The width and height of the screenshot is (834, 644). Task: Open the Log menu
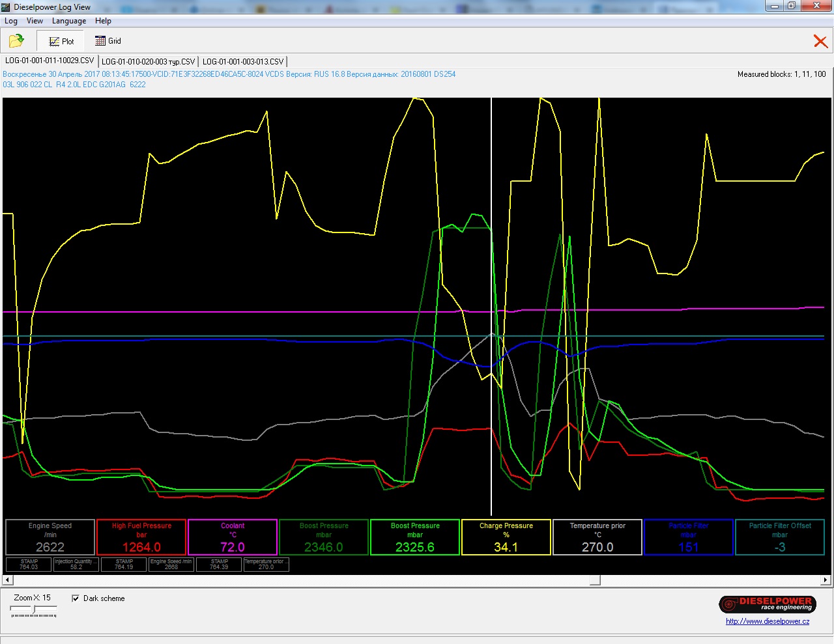point(11,21)
